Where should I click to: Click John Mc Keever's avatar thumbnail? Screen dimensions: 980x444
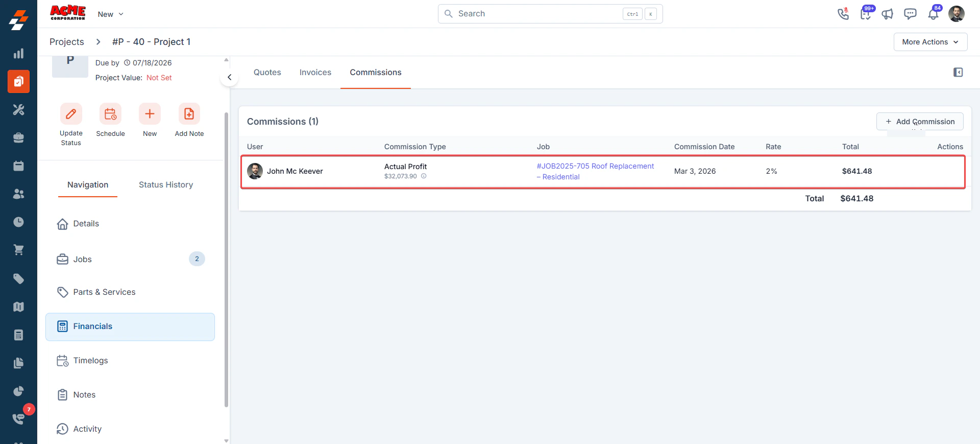[x=255, y=171]
